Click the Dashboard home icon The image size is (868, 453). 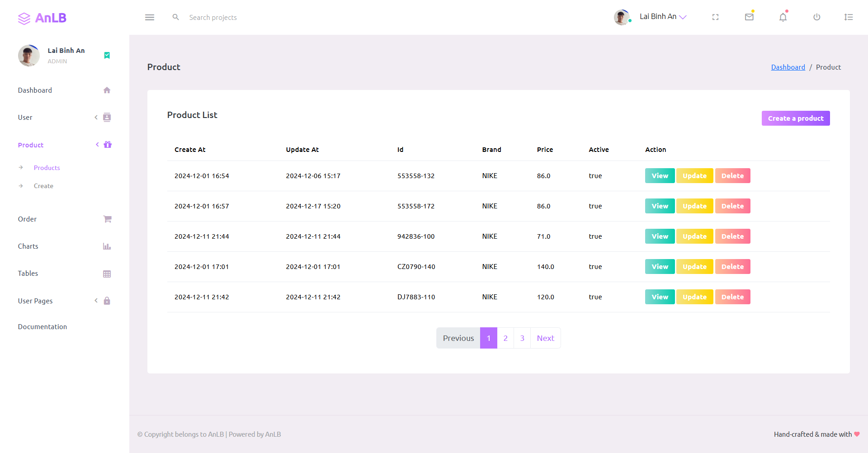[107, 90]
